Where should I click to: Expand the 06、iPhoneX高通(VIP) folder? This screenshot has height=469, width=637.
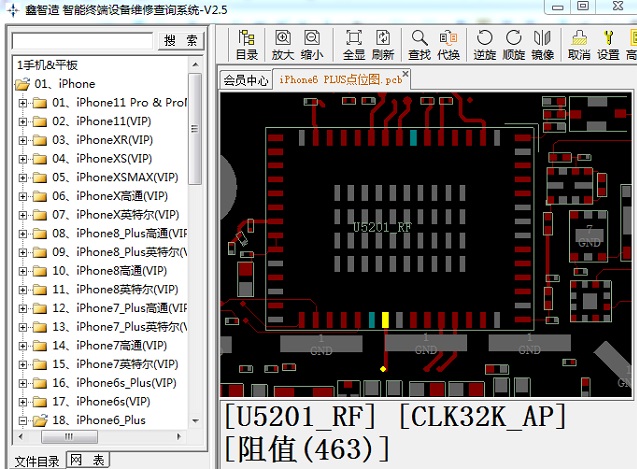coord(23,196)
